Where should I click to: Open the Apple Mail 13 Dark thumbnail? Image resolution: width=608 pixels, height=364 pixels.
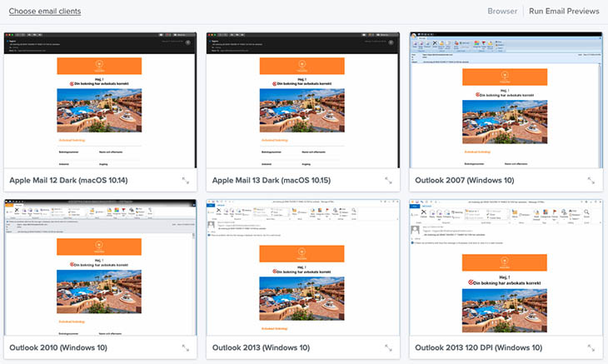pyautogui.click(x=303, y=100)
